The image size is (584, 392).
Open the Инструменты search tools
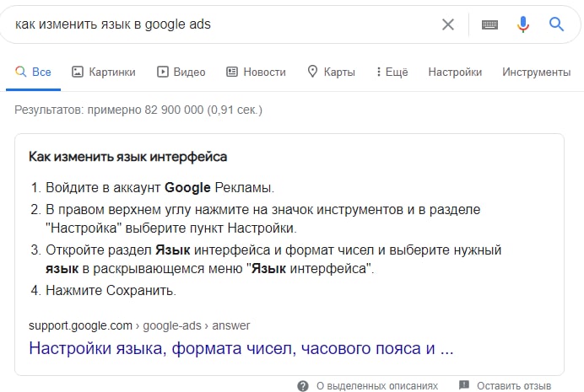537,72
